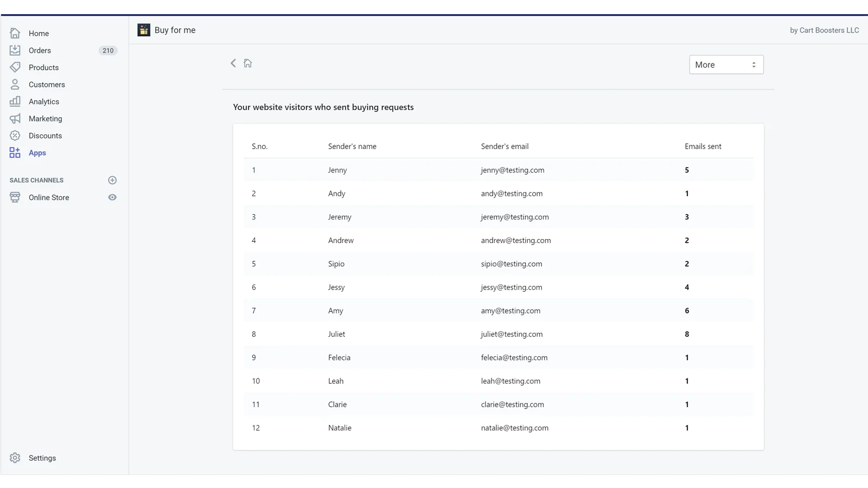This screenshot has width=868, height=488.
Task: Click natalie@testing.com email
Action: [x=515, y=428]
